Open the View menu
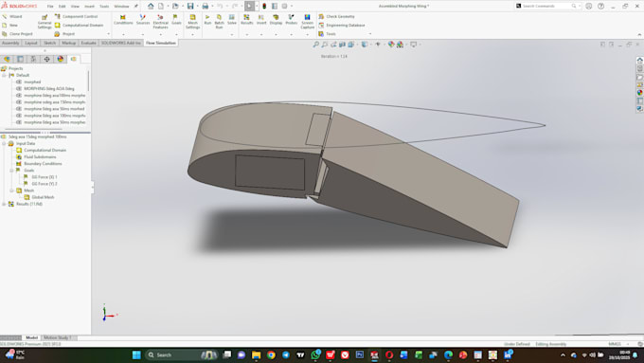Image resolution: width=644 pixels, height=363 pixels. [75, 7]
